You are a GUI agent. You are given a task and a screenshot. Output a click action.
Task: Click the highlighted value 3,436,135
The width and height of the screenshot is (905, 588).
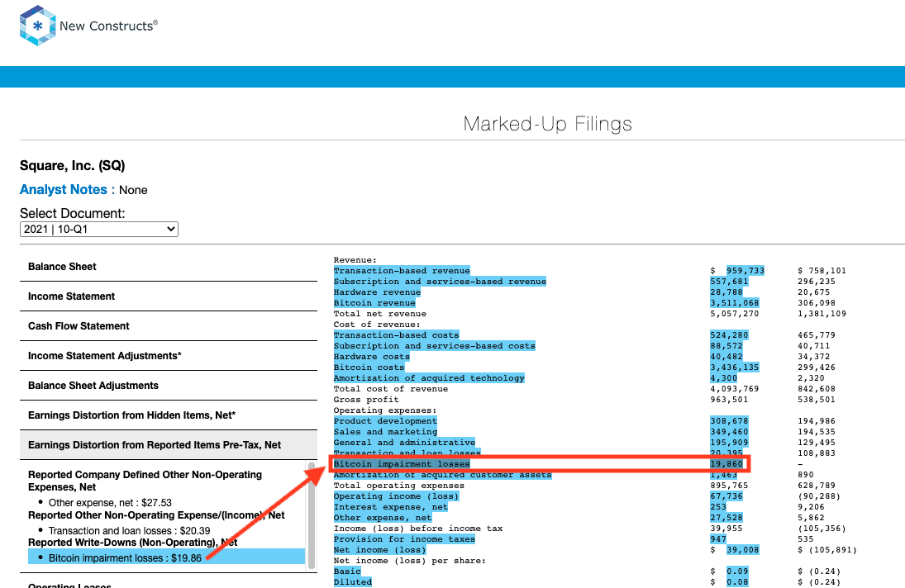pos(735,367)
